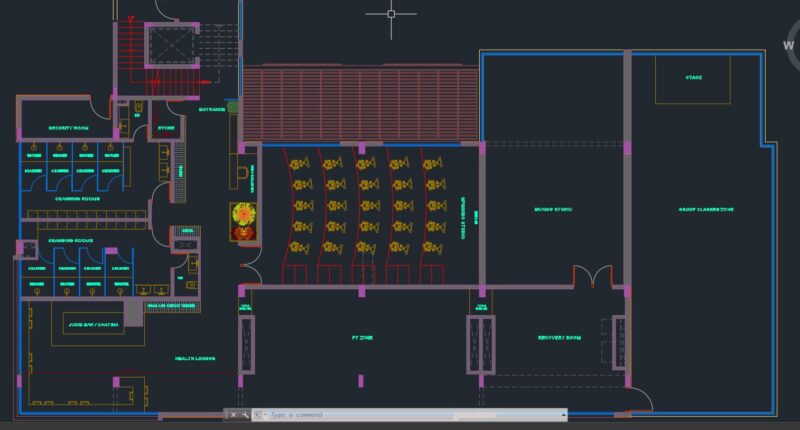Select the HEALTH LOUNGE text label

click(x=195, y=359)
